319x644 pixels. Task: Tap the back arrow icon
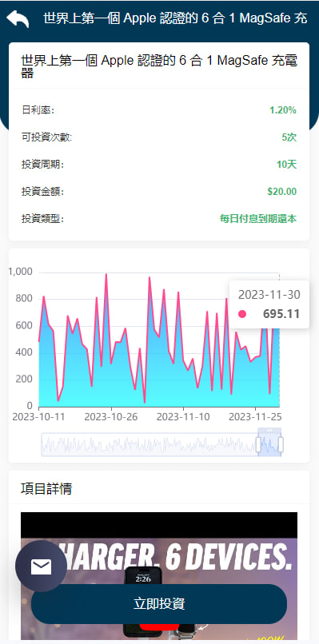click(18, 18)
